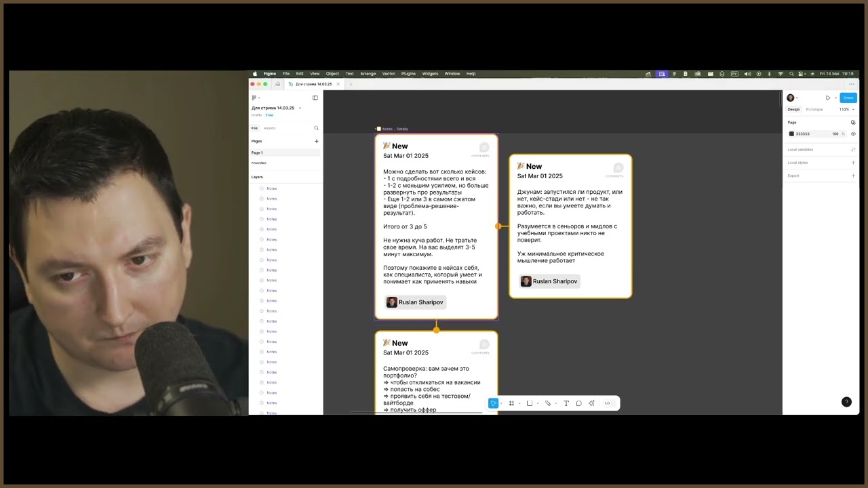Open Wi-Fi icon in macOS menu bar
This screenshot has width=868, height=488.
click(780, 73)
